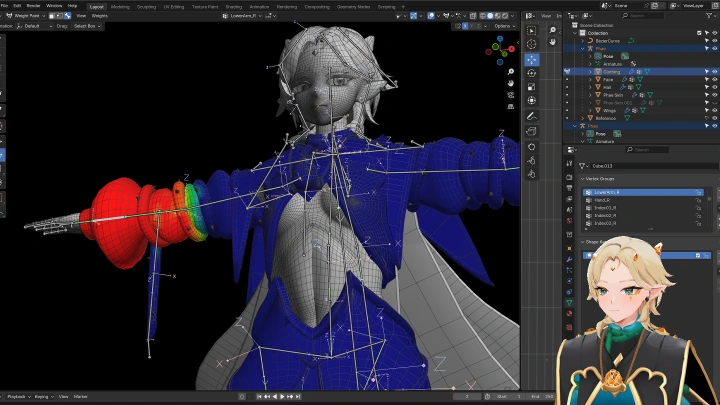Select the Select Box tool in the toolbar
Image resolution: width=720 pixels, height=405 pixels.
click(531, 30)
